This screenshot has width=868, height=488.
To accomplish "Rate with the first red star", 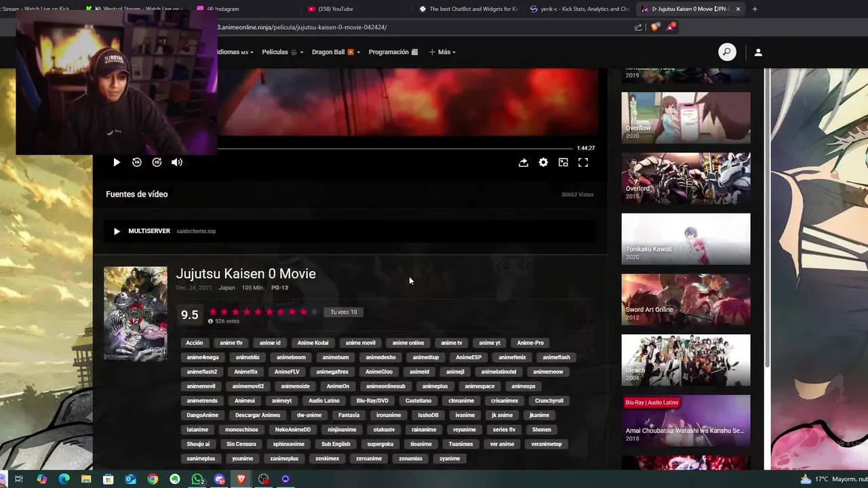I will (x=213, y=312).
